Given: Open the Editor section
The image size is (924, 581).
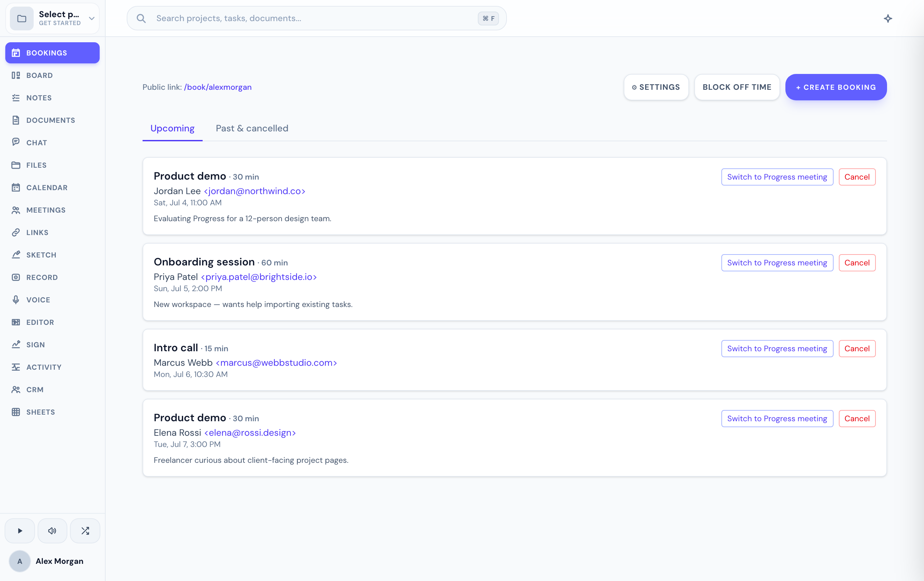Looking at the screenshot, I should click(52, 322).
